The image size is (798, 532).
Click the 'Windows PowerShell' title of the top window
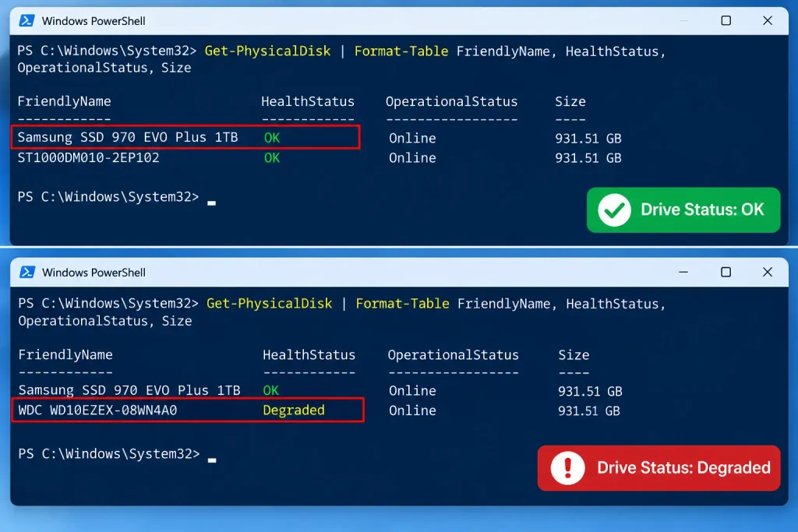click(x=94, y=21)
